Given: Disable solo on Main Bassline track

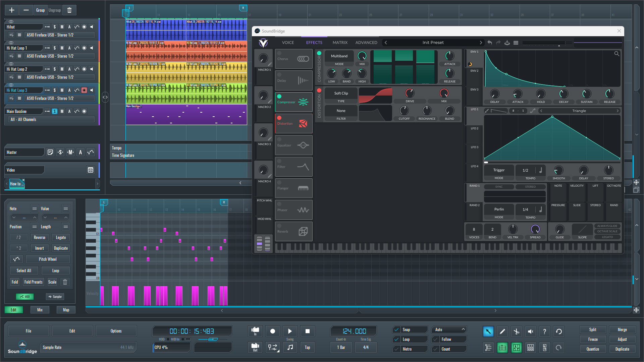Looking at the screenshot, I should point(55,111).
